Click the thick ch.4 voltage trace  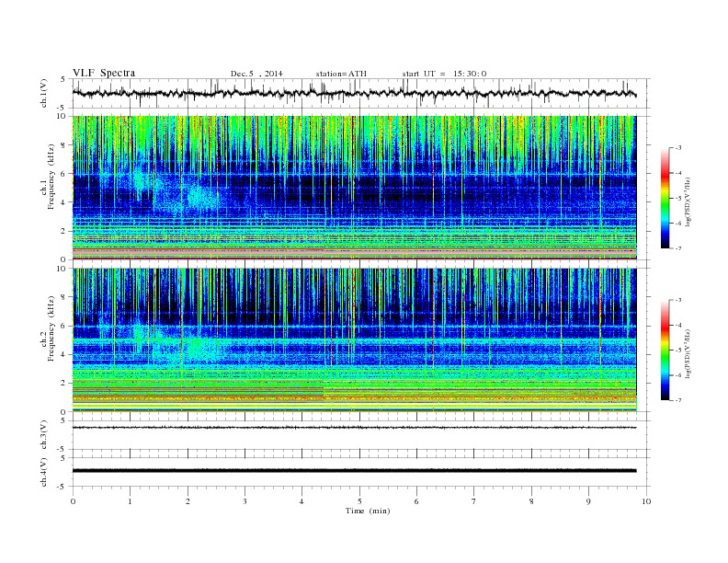pos(354,471)
